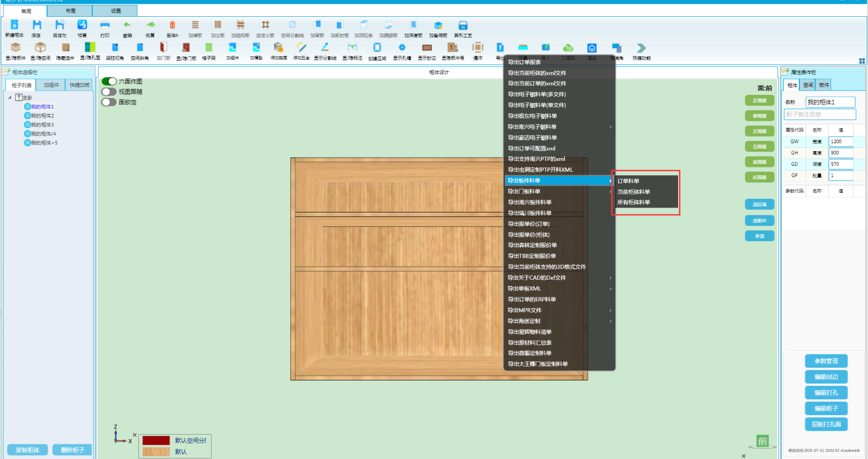The height and width of the screenshot is (459, 868).
Task: Click the 自定义板 custom board icon
Action: click(x=265, y=25)
